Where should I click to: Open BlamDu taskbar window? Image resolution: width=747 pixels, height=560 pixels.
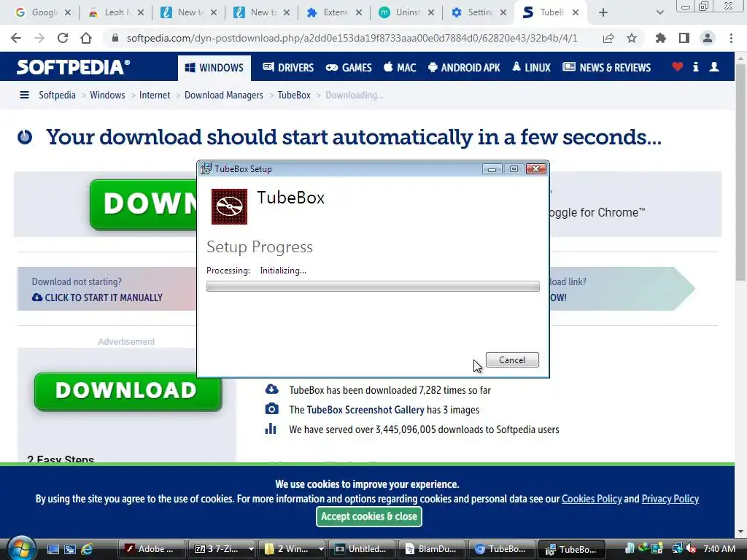[433, 549]
